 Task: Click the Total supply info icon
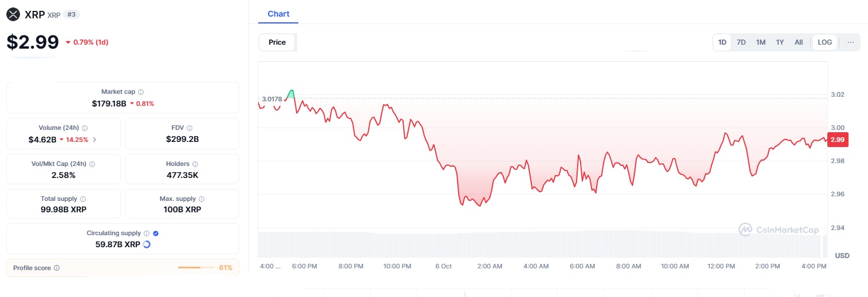pyautogui.click(x=84, y=199)
